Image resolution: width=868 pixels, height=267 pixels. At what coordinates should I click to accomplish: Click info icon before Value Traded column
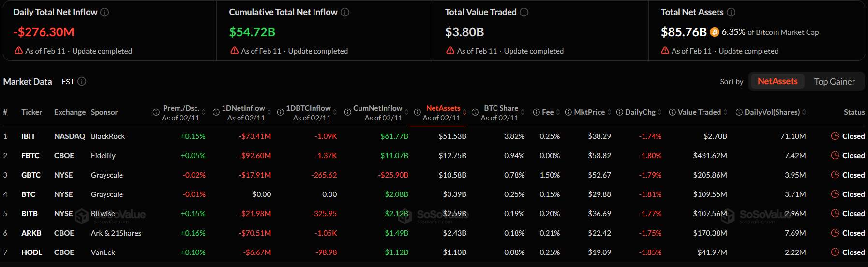point(672,112)
